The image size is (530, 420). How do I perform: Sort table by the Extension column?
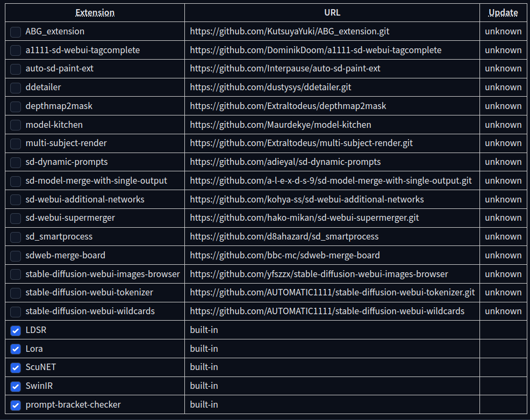pos(95,12)
